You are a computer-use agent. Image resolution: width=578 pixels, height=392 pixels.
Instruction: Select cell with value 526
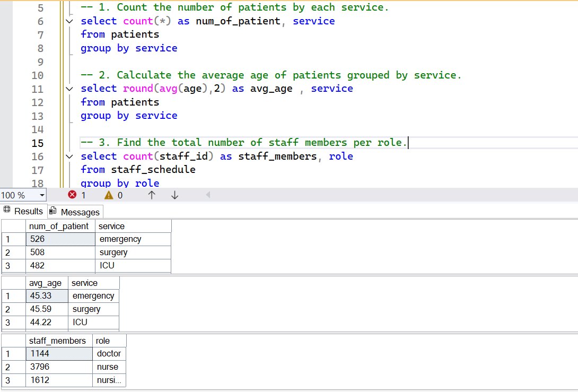tap(60, 239)
